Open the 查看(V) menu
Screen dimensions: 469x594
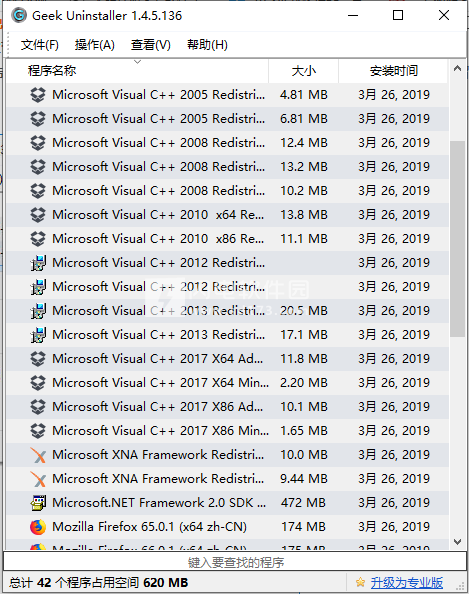(151, 45)
